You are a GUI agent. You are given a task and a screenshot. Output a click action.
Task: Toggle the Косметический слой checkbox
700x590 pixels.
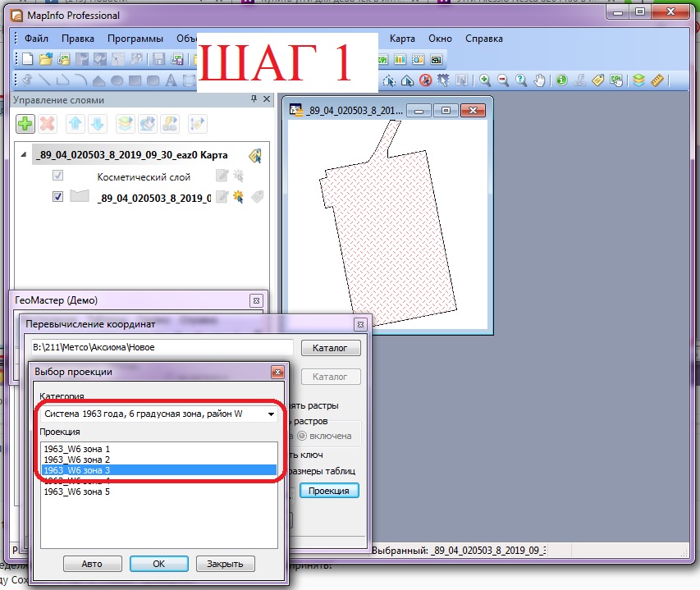57,176
